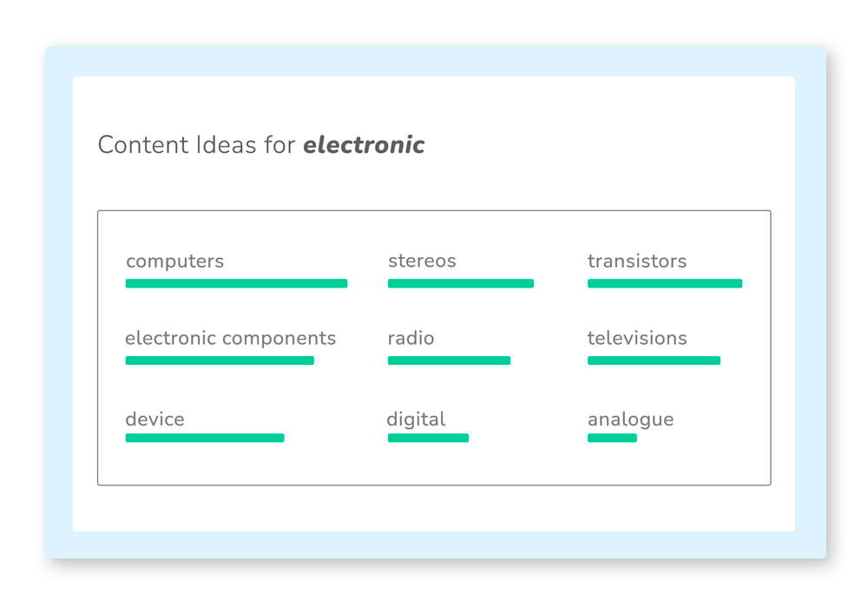
Task: Click the shortest bar under analogue
Action: (612, 438)
